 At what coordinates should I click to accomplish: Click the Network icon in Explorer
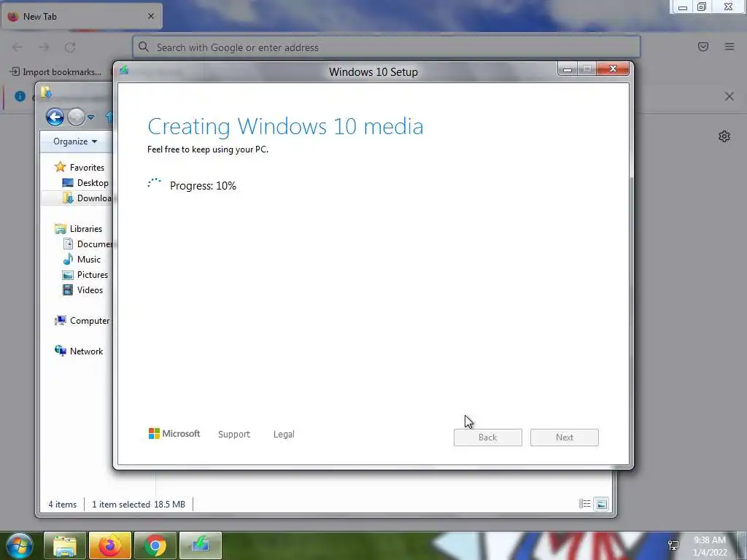60,351
